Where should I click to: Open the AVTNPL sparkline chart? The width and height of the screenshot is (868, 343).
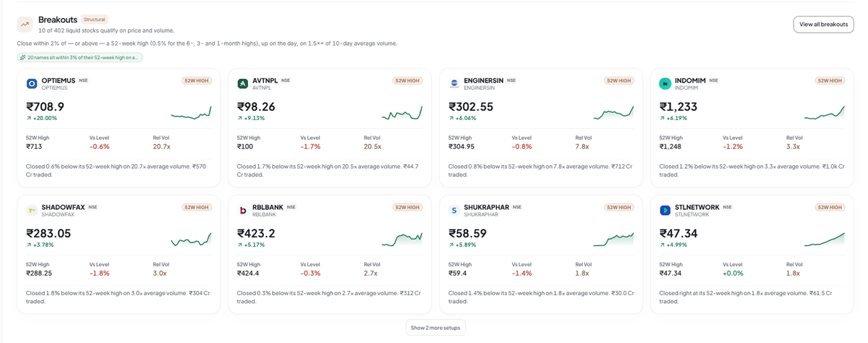tap(402, 112)
